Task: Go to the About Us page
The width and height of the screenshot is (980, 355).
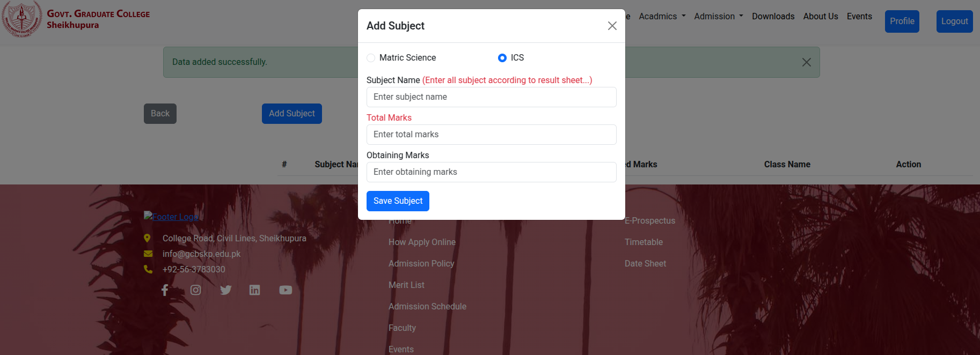Action: coord(821,17)
